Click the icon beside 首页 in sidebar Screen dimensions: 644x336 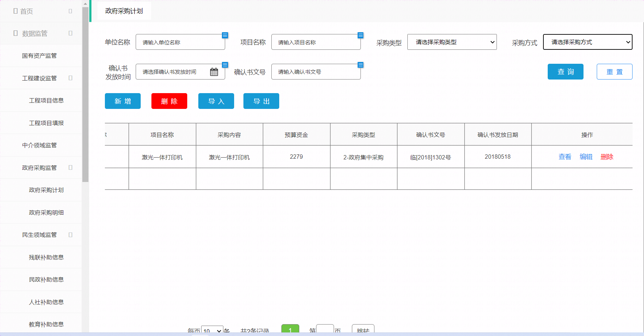[x=15, y=11]
